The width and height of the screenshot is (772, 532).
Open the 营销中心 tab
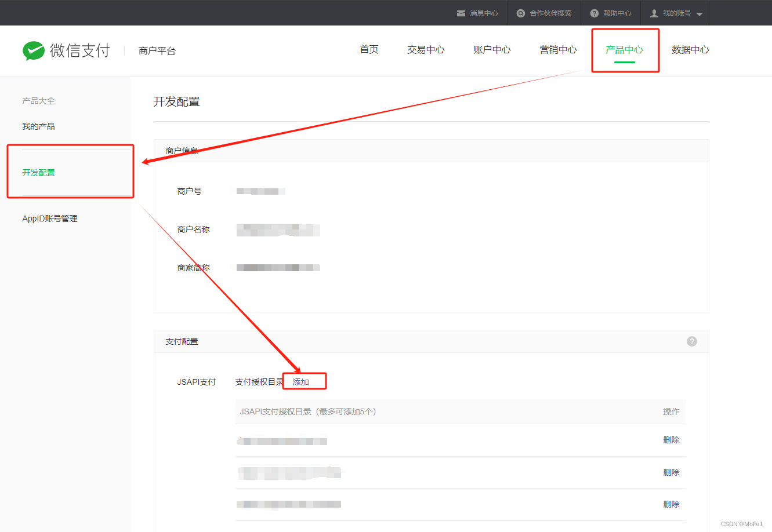click(558, 50)
